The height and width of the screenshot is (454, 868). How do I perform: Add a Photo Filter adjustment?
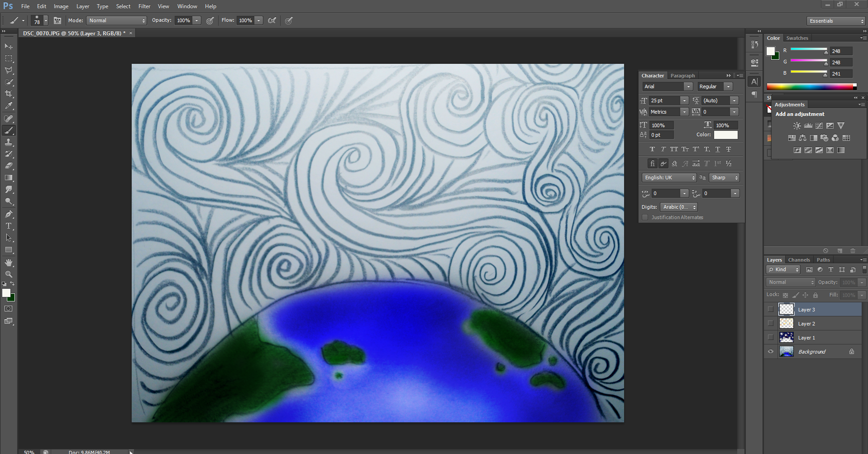[825, 138]
